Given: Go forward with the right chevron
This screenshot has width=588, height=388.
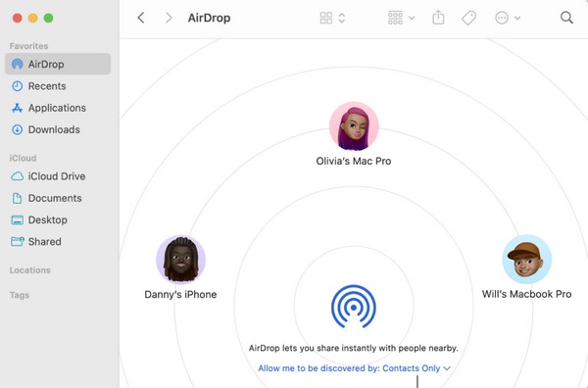Looking at the screenshot, I should click(x=169, y=18).
